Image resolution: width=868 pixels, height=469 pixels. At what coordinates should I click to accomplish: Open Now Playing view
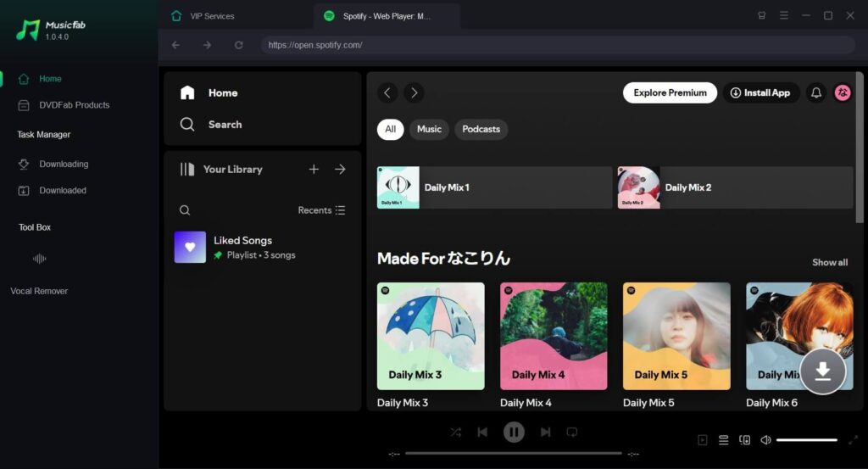(703, 440)
